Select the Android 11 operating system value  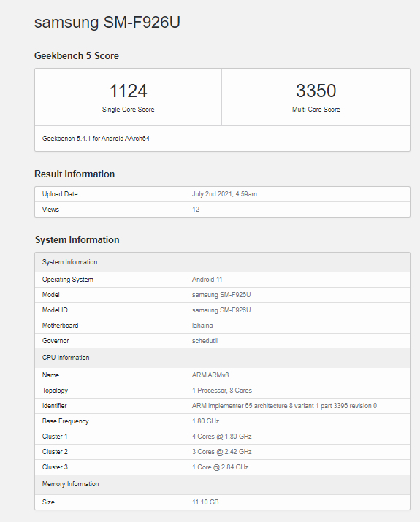click(x=207, y=280)
